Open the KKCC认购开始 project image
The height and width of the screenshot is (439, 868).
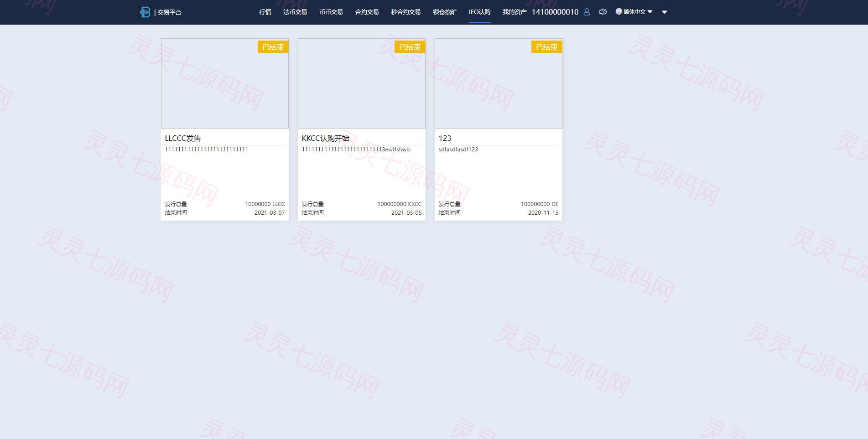pos(362,83)
